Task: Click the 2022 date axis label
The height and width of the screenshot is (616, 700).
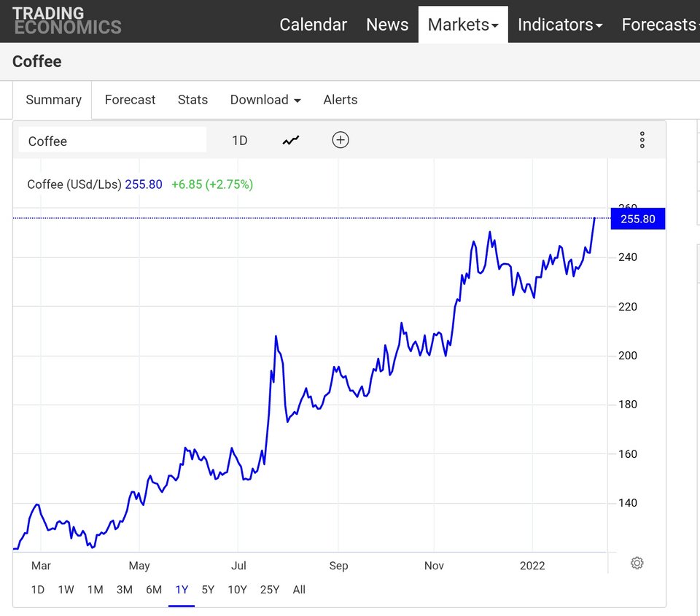Action: 532,566
